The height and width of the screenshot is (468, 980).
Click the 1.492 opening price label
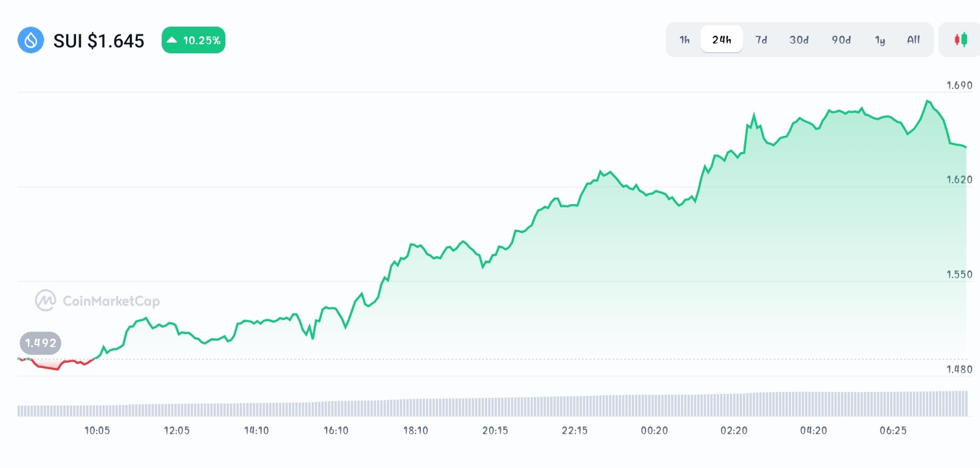click(x=41, y=343)
